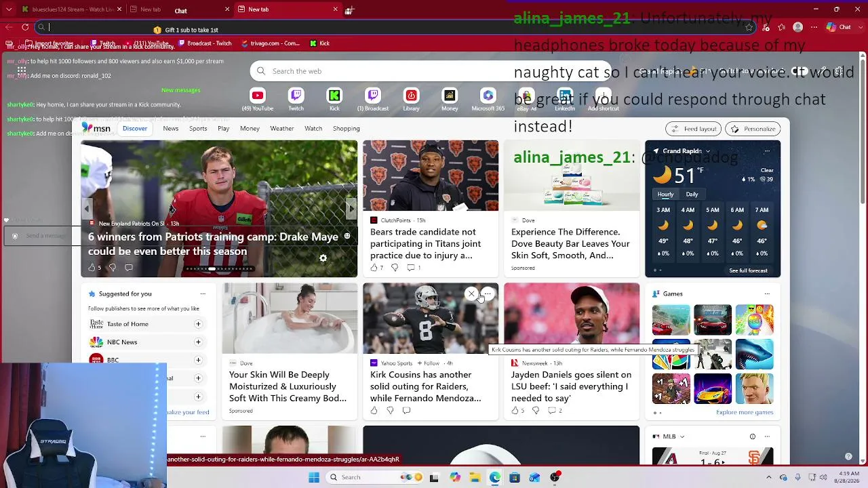
Task: Open the Microsoft 365 quick link
Action: (488, 99)
